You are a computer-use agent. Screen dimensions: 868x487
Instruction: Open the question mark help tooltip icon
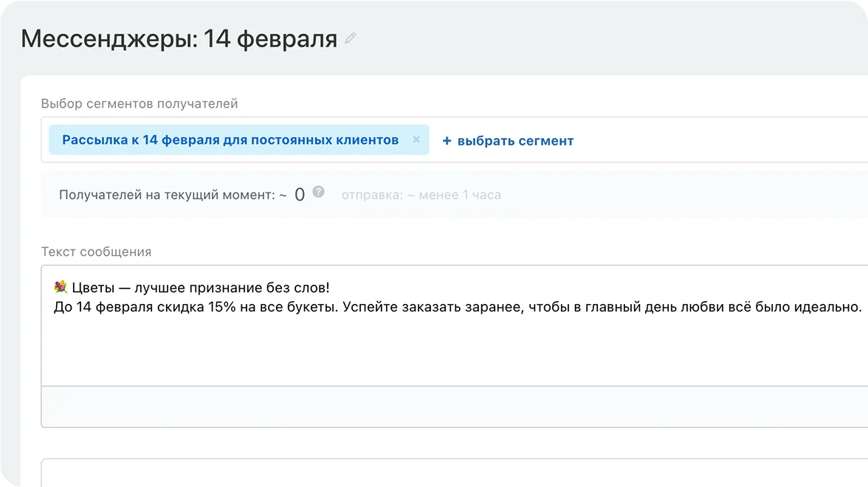click(x=318, y=192)
